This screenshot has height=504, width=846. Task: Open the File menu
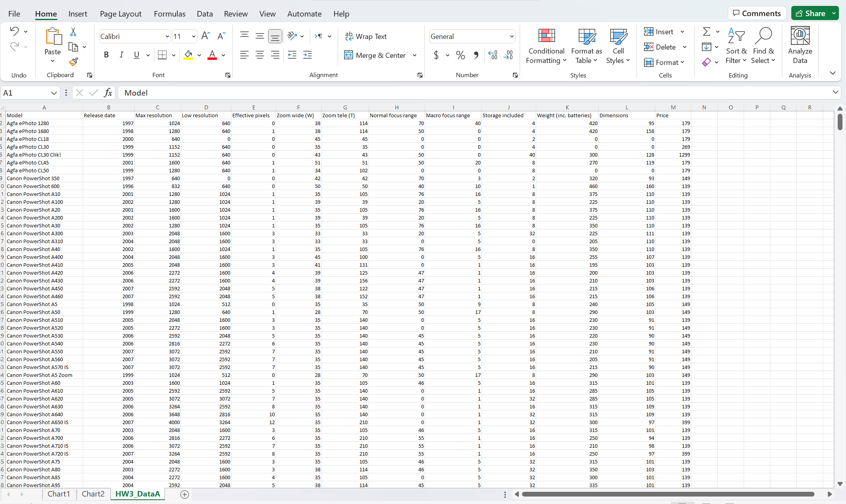click(x=14, y=14)
